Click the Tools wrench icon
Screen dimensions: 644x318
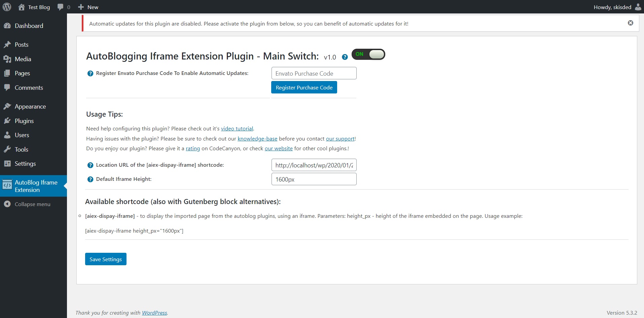7,149
